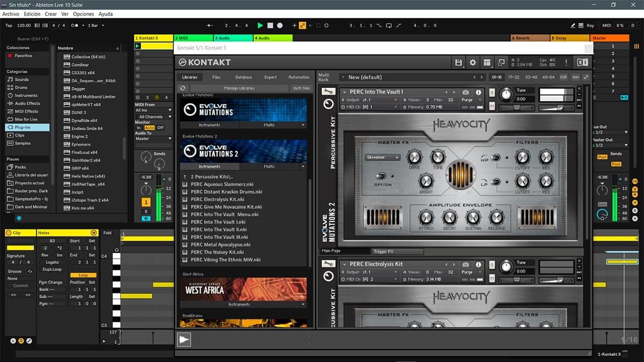The height and width of the screenshot is (362, 644).
Task: Click the Manage Libraries button
Action: pyautogui.click(x=239, y=88)
